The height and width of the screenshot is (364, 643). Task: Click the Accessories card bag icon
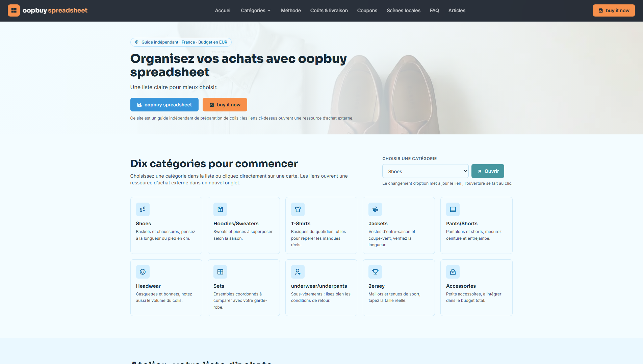coord(453,272)
